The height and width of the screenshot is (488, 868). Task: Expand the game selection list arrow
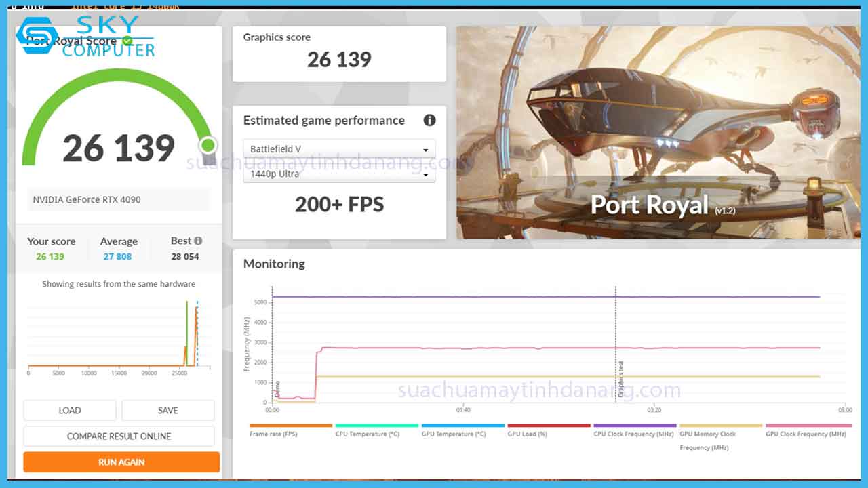click(426, 149)
